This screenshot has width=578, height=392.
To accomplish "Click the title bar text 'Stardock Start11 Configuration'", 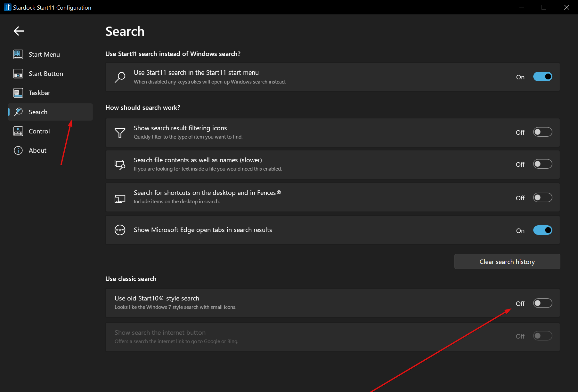I will pyautogui.click(x=52, y=7).
